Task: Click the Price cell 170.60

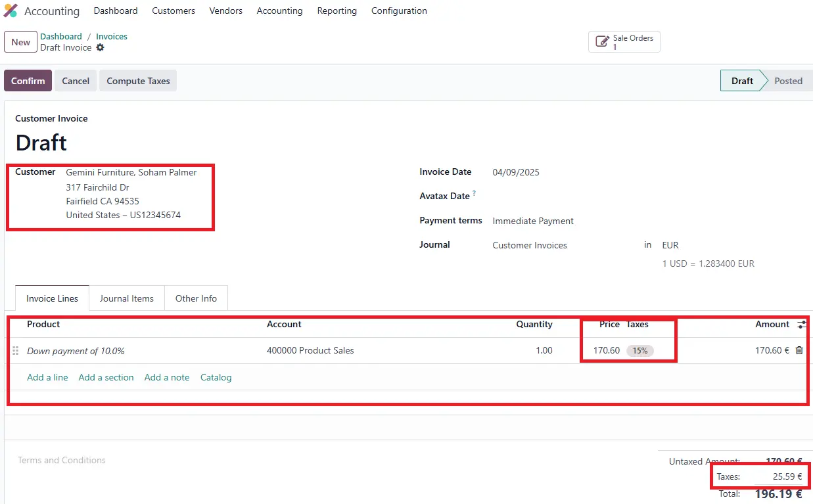Action: coord(607,350)
